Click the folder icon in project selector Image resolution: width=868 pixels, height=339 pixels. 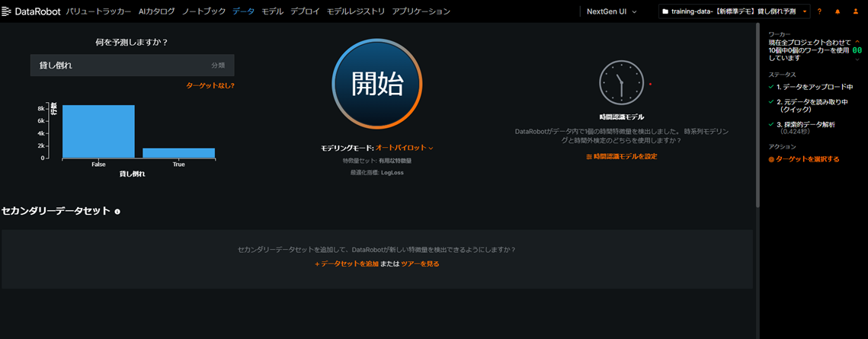click(665, 11)
